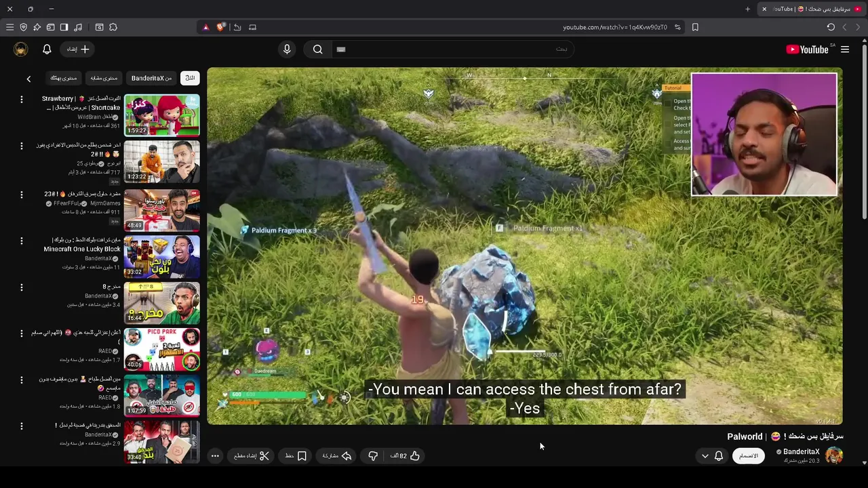Open BanderitaX channel avatar

point(834,455)
